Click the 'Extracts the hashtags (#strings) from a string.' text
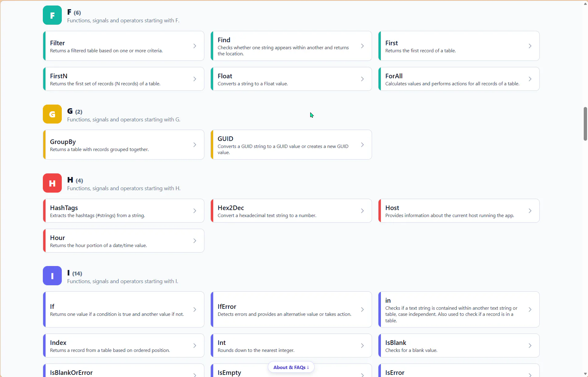This screenshot has height=377, width=588. [x=97, y=216]
